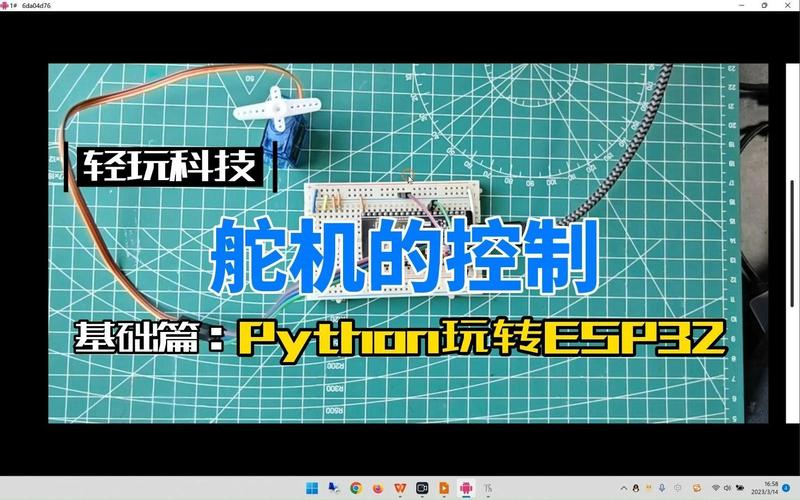Open the gray TS app on the taskbar
This screenshot has width=800, height=500.
coord(488,488)
